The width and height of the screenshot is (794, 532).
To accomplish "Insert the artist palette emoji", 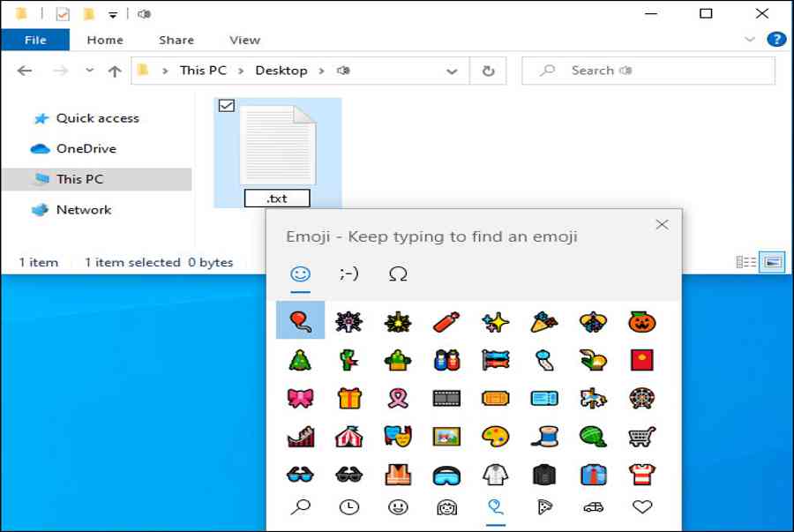I will click(x=495, y=437).
